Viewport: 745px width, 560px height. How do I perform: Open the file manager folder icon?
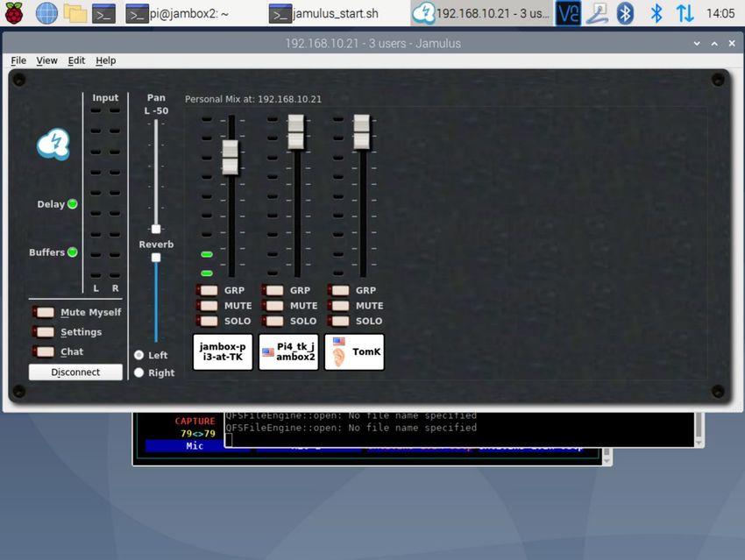click(75, 14)
